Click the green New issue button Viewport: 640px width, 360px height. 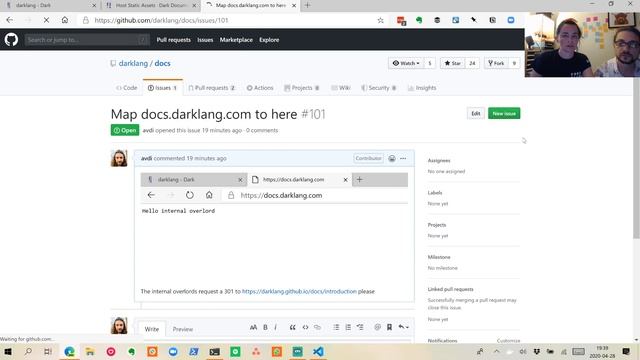(504, 113)
